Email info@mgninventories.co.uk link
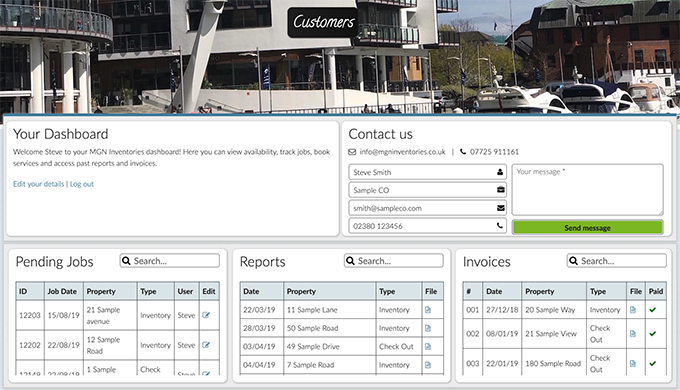 (402, 152)
